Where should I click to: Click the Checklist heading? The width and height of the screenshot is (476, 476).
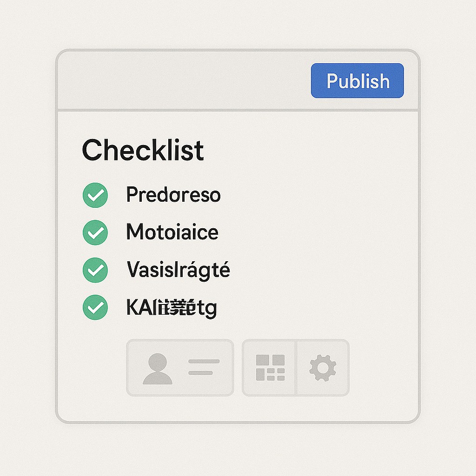(x=143, y=151)
